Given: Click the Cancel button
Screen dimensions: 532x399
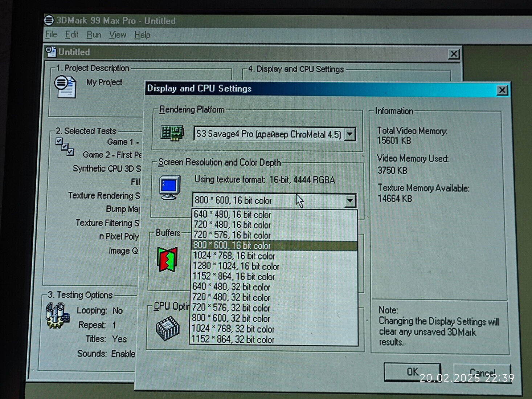Looking at the screenshot, I should tap(482, 373).
